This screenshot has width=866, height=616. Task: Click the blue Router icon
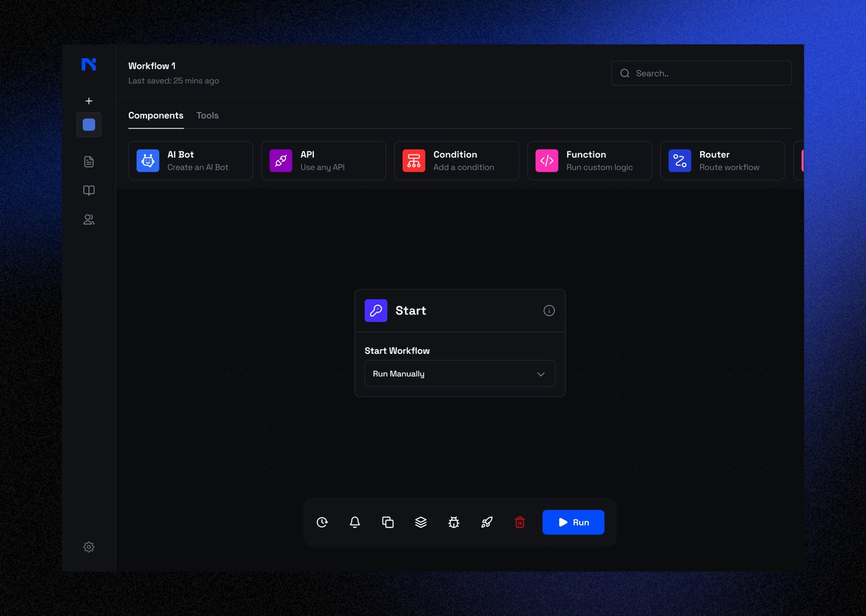click(680, 160)
